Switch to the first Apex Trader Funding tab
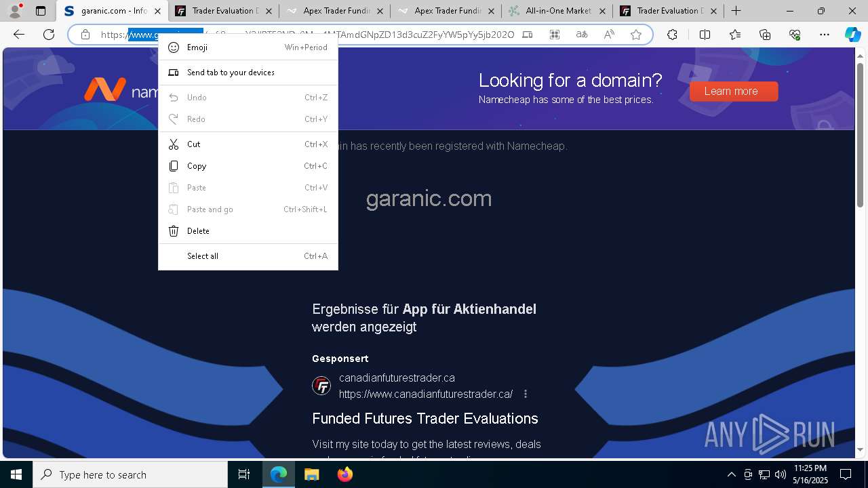Image resolution: width=868 pixels, height=488 pixels. (335, 11)
